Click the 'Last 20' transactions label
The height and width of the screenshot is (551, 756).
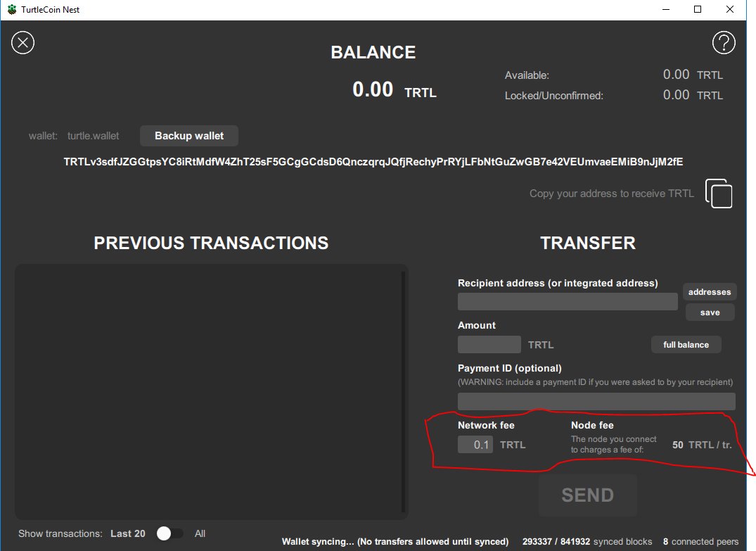pyautogui.click(x=128, y=533)
